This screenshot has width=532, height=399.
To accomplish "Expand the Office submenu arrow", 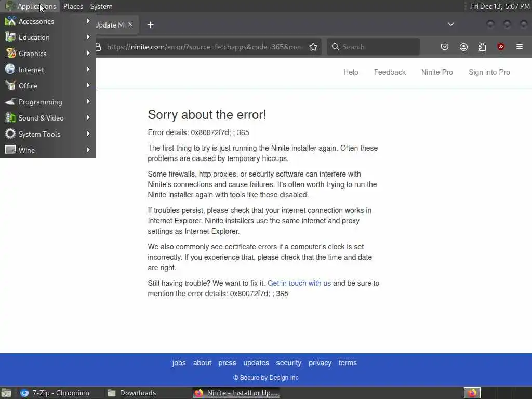I will (x=88, y=86).
